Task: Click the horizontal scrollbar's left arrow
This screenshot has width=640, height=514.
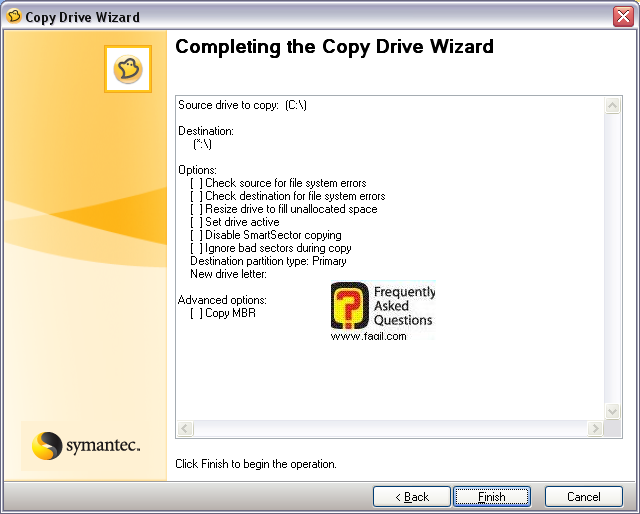Action: pyautogui.click(x=185, y=429)
